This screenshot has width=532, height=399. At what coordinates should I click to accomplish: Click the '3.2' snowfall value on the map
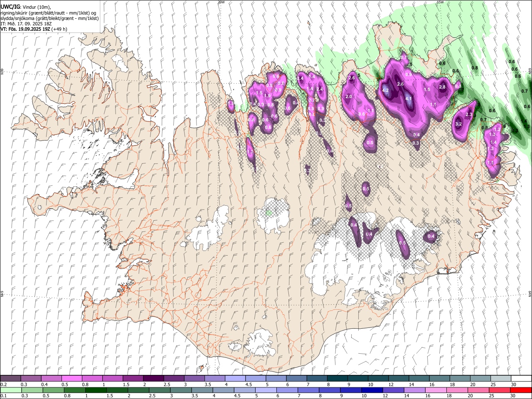pyautogui.click(x=458, y=124)
